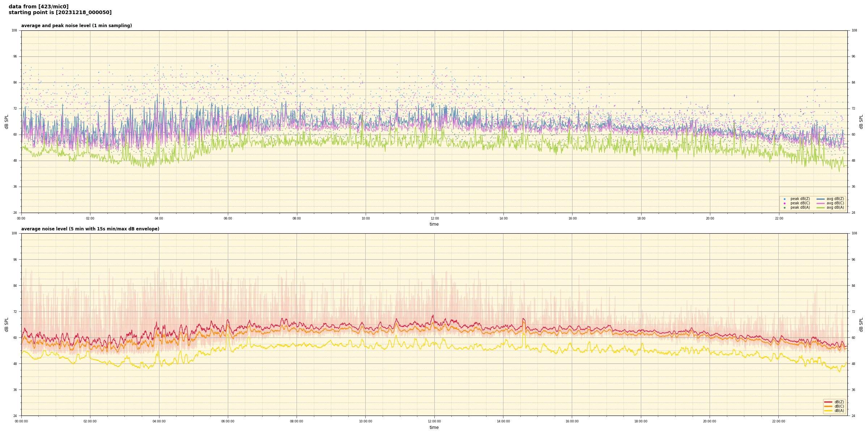
Task: Click the avg dB(A) legend line swatch
Action: (821, 208)
